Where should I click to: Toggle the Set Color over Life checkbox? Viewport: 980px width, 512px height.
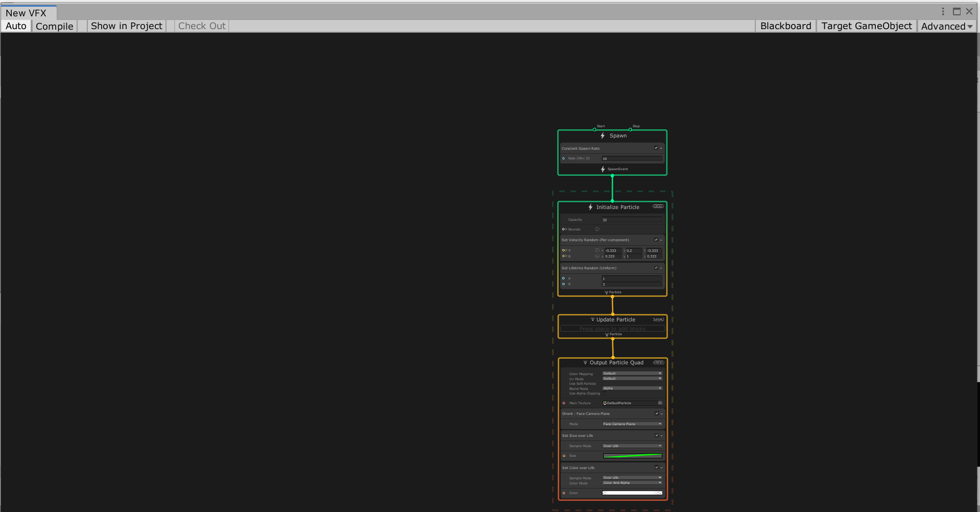click(657, 468)
